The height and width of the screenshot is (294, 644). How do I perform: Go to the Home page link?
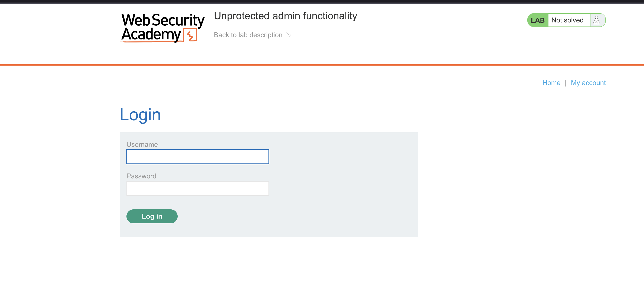(551, 83)
